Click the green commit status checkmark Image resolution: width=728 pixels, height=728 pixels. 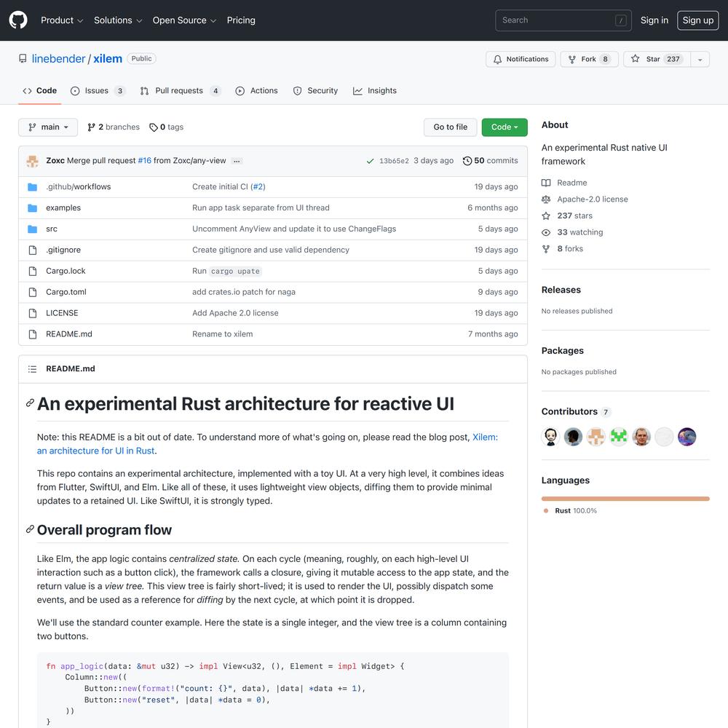click(370, 161)
